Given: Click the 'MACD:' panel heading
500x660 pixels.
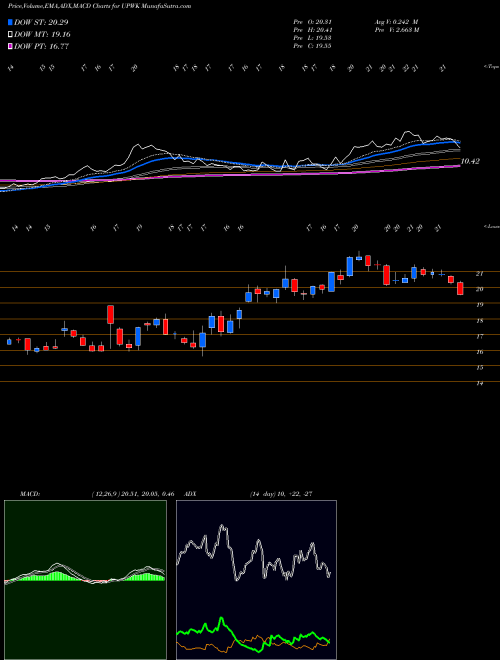Looking at the screenshot, I should [x=29, y=494].
